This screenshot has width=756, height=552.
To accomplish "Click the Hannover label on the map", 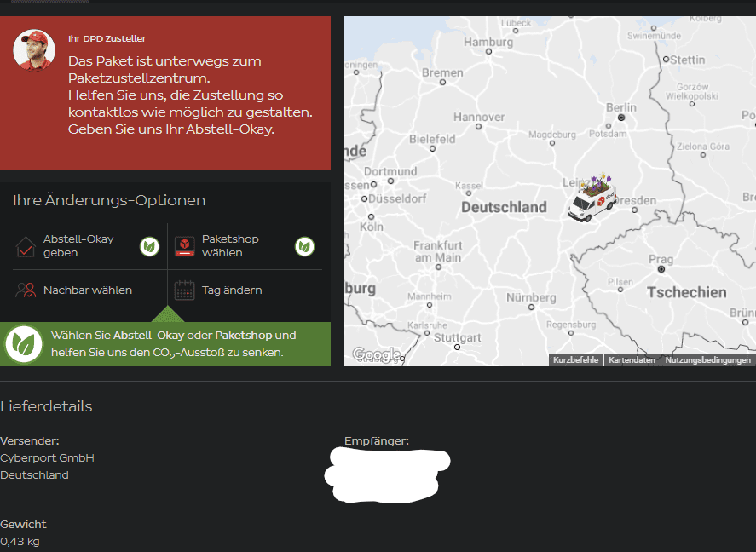I will coord(479,117).
